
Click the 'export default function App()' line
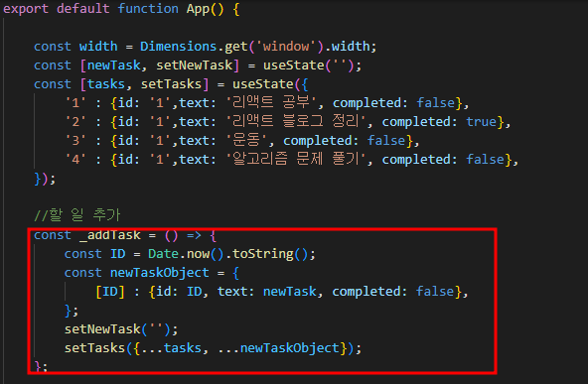coord(121,9)
